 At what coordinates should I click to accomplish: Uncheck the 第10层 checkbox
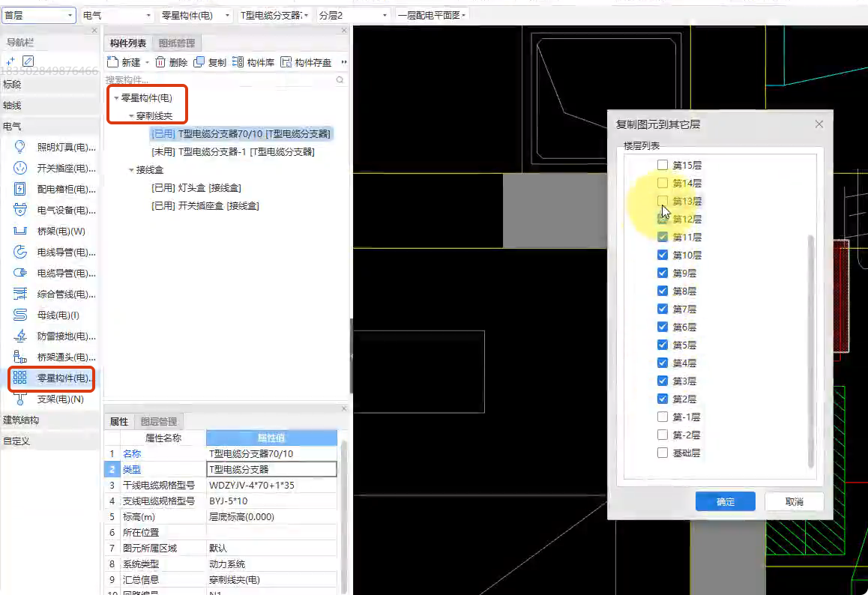[663, 255]
